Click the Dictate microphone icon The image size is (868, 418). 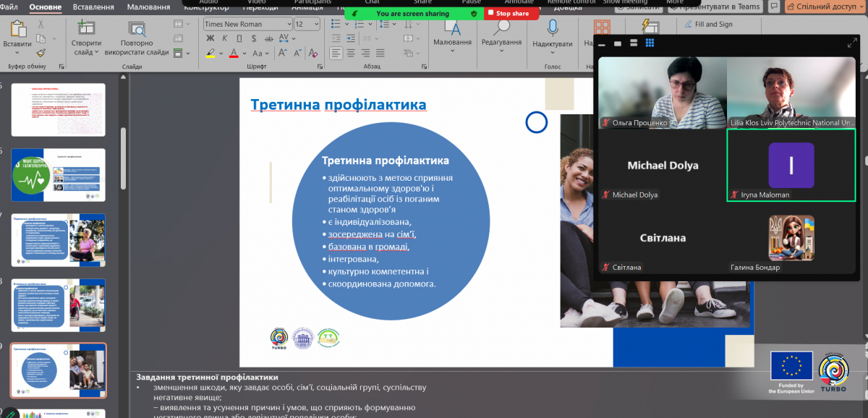(x=553, y=27)
